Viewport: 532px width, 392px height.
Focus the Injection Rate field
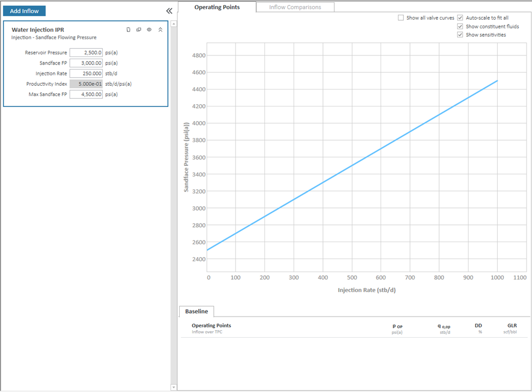coord(86,73)
